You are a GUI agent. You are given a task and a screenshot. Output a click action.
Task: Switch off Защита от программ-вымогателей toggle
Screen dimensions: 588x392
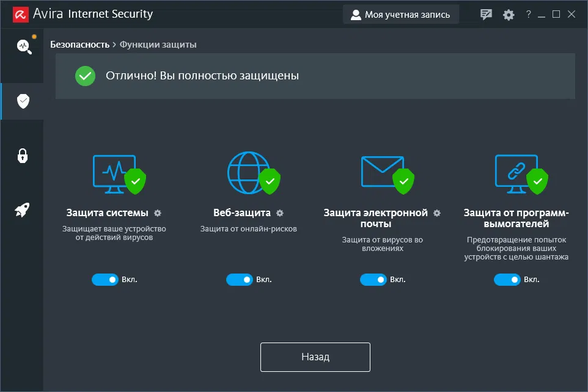507,280
